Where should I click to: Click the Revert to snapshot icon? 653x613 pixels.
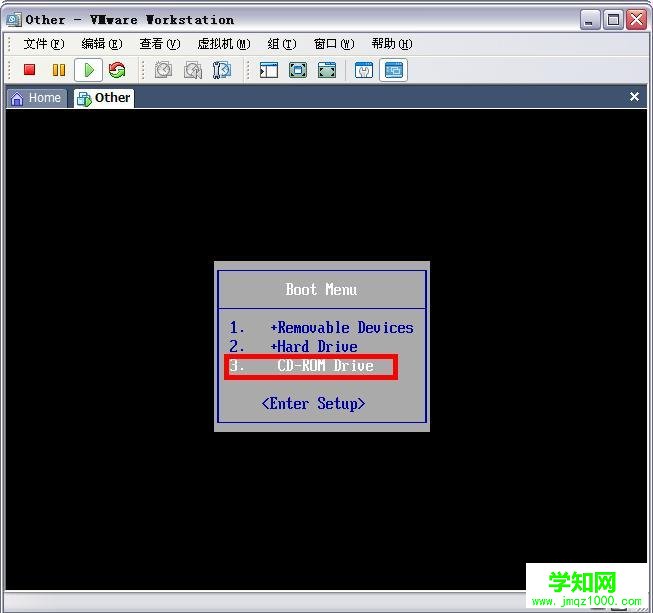193,70
